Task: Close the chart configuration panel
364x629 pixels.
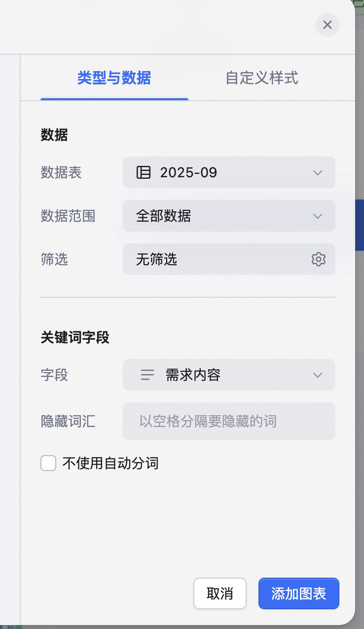Action: tap(328, 25)
